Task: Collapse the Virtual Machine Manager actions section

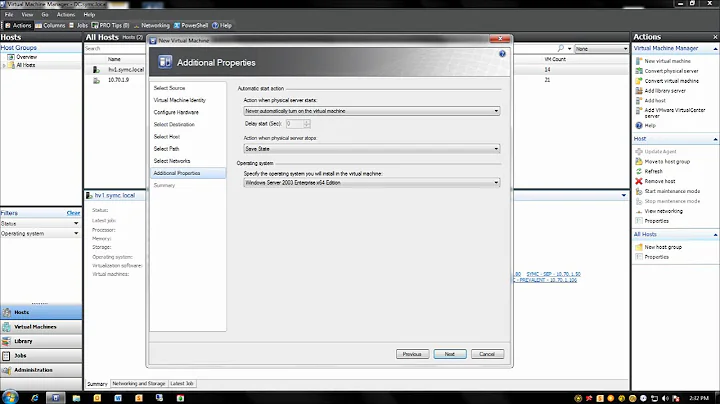Action: pos(715,48)
